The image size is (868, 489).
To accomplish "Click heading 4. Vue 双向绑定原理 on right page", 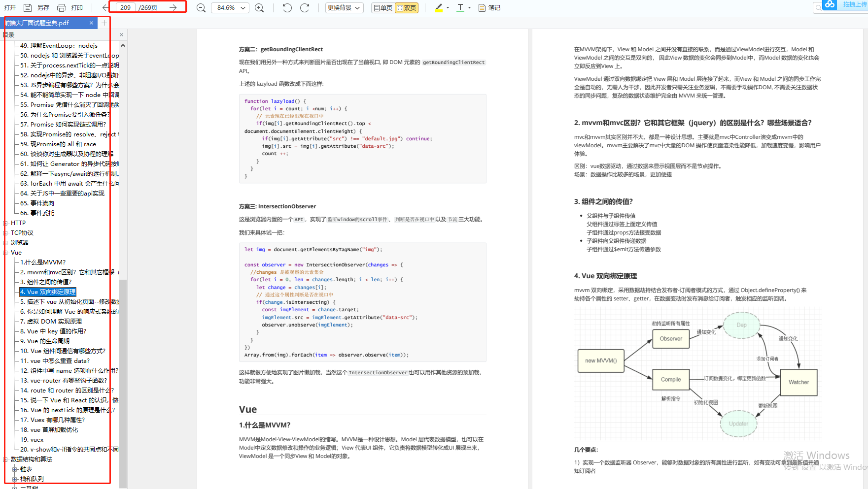I will point(605,276).
